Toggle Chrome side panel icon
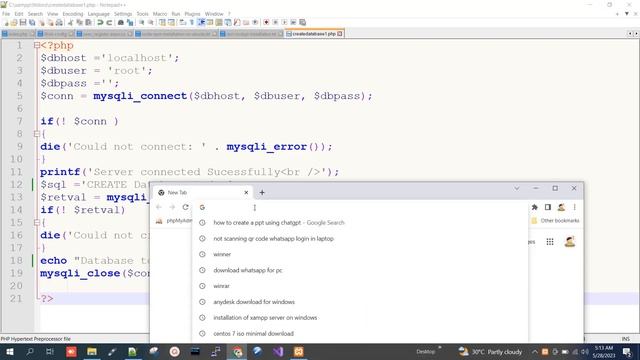 (548, 207)
